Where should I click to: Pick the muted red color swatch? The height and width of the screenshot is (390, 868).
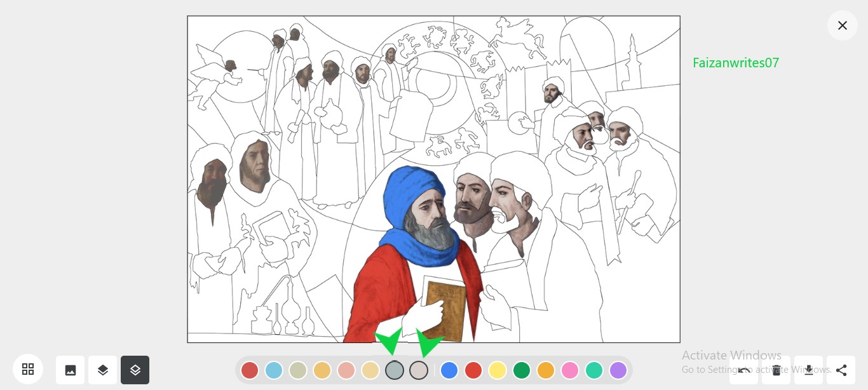250,370
